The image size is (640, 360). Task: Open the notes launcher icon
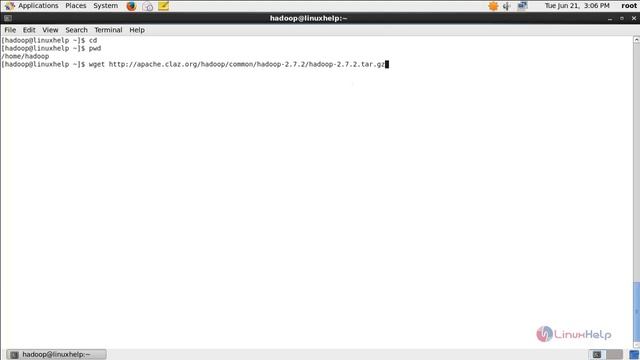tap(163, 6)
